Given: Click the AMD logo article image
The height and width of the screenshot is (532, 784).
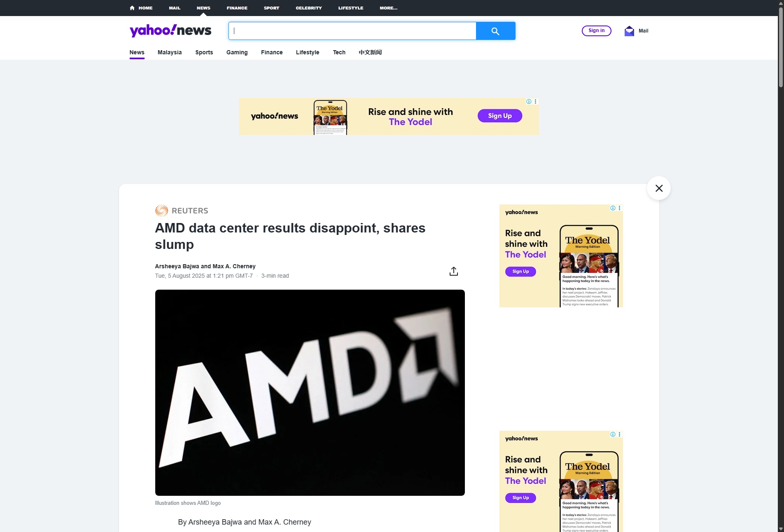Looking at the screenshot, I should coord(310,393).
